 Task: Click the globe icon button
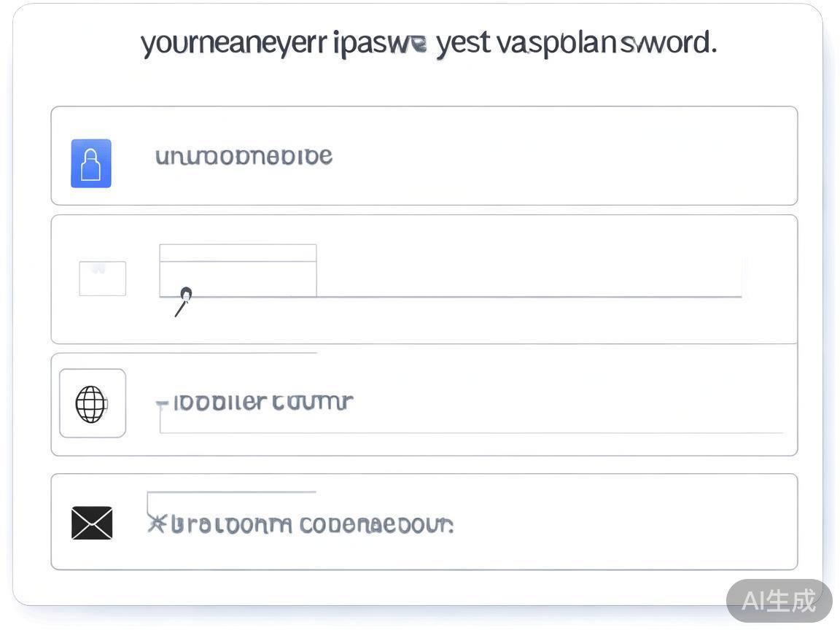click(x=92, y=403)
